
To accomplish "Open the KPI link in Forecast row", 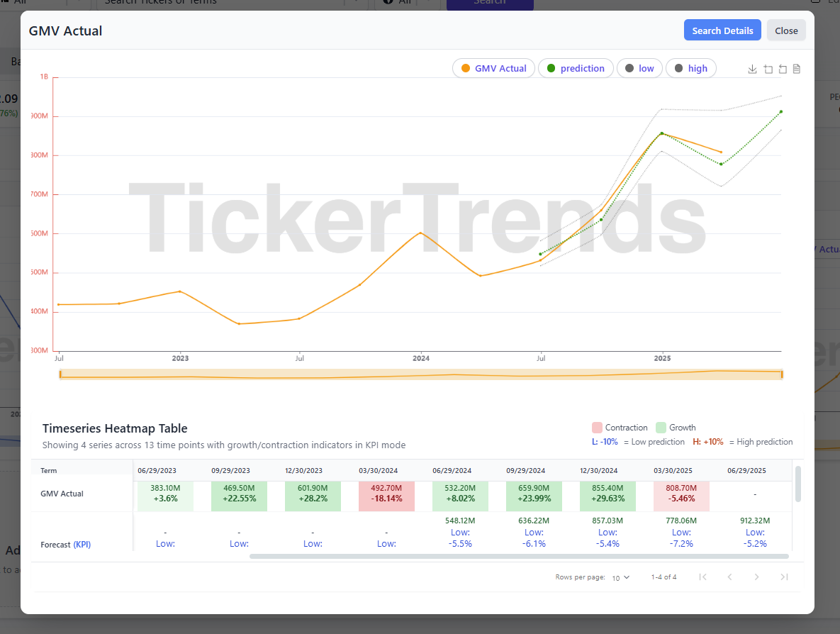I will tap(82, 545).
